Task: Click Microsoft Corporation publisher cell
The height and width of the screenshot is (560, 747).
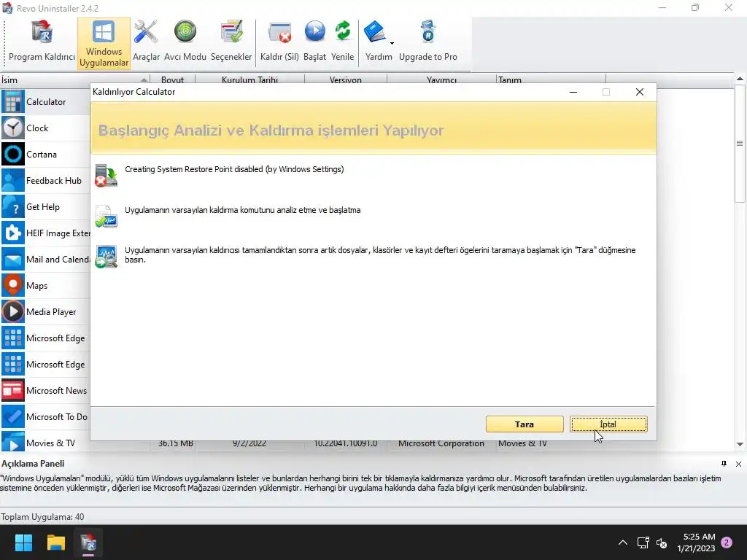Action: [441, 444]
